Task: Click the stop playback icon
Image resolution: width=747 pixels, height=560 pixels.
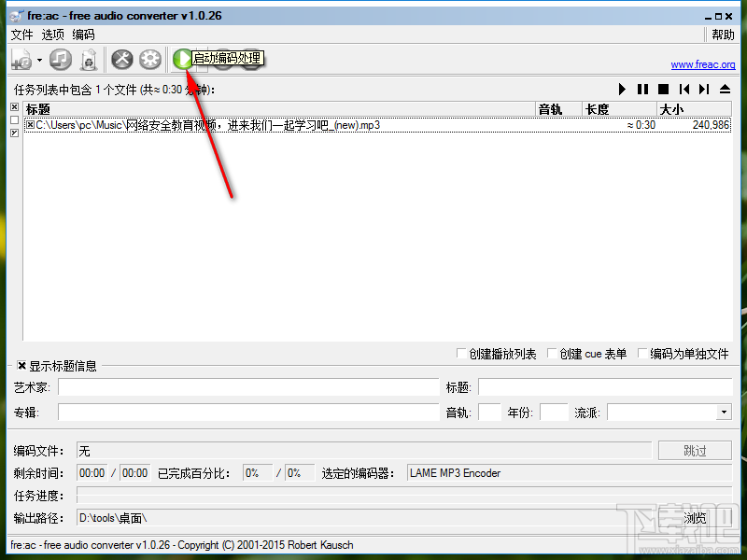Action: tap(665, 89)
